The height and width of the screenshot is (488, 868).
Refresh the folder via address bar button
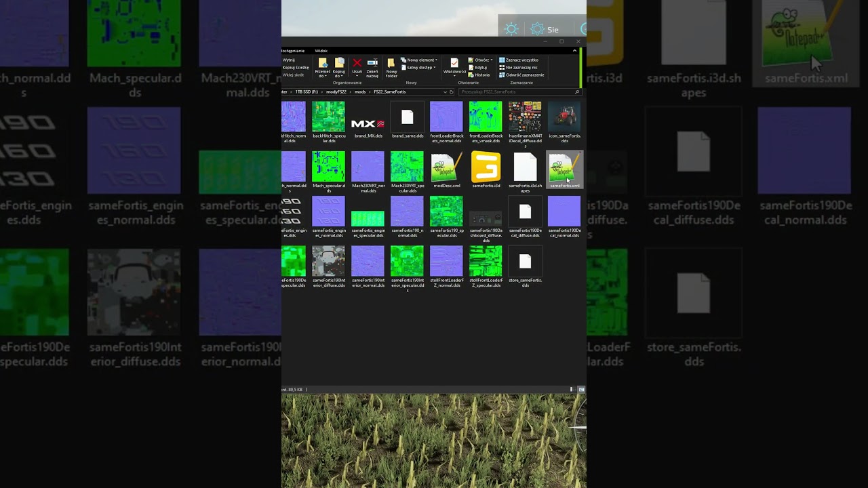coord(452,91)
